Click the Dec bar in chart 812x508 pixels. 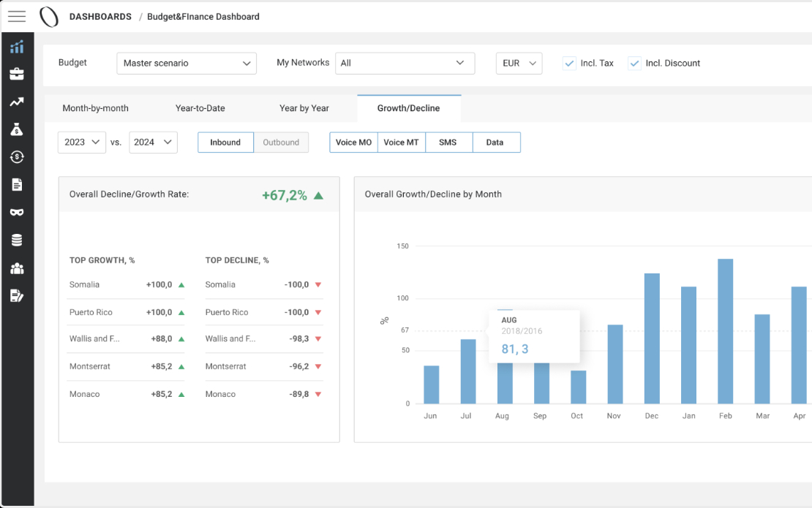click(652, 338)
